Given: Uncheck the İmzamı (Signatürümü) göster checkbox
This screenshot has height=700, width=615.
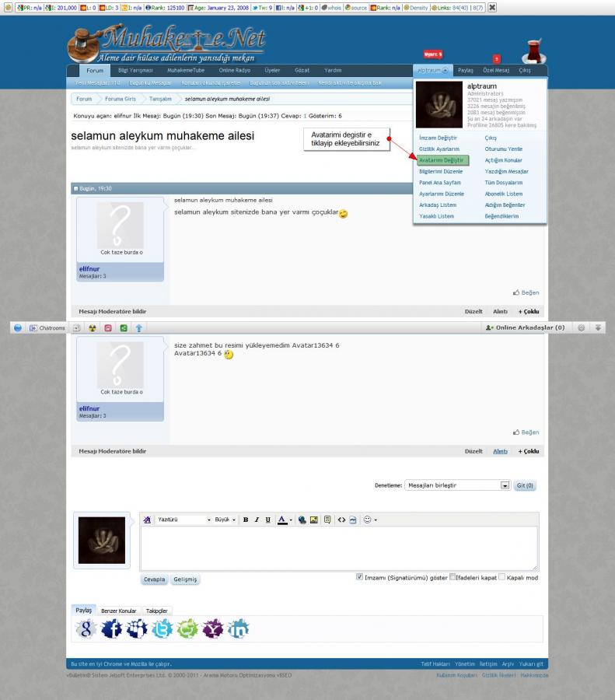Looking at the screenshot, I should click(x=359, y=577).
